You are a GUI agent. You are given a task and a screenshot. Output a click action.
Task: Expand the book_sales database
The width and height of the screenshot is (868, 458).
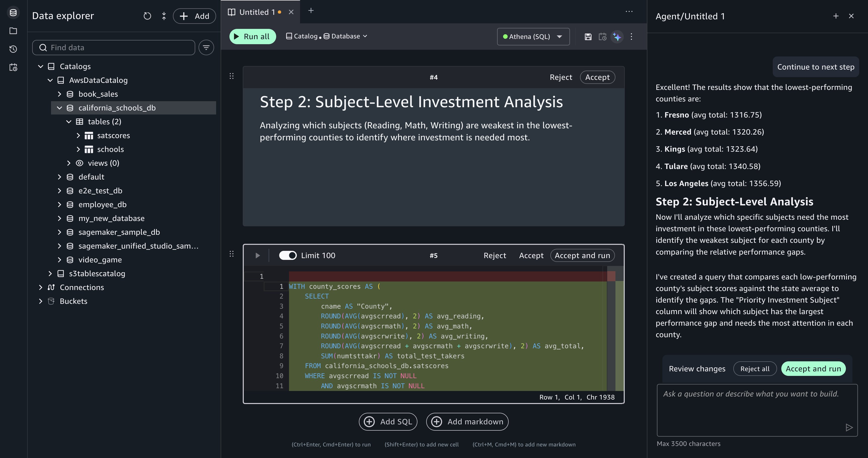pos(59,94)
